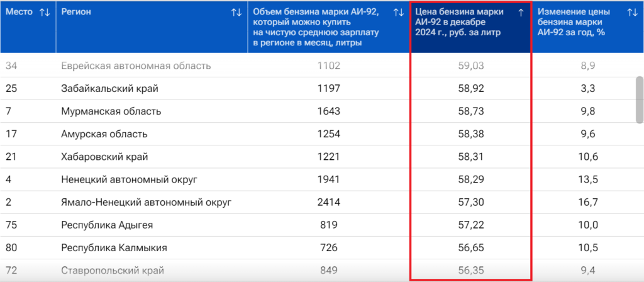The height and width of the screenshot is (282, 644).
Task: Click volume value 1221
Action: pyautogui.click(x=329, y=157)
